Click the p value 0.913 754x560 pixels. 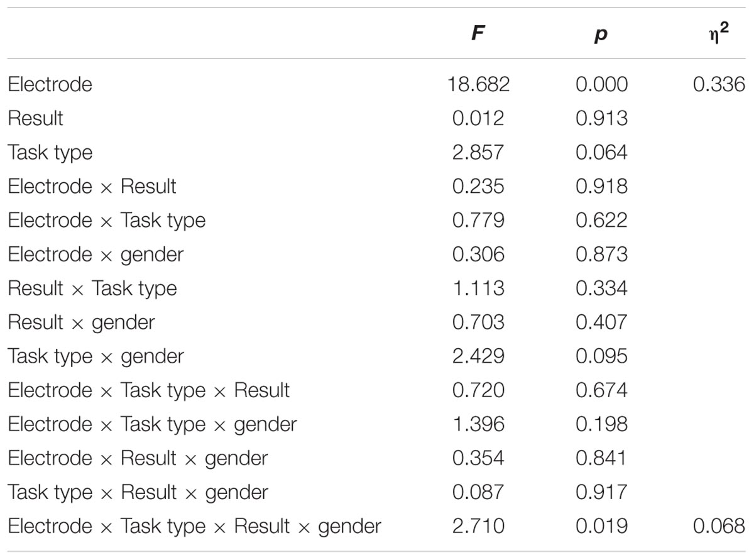(602, 118)
